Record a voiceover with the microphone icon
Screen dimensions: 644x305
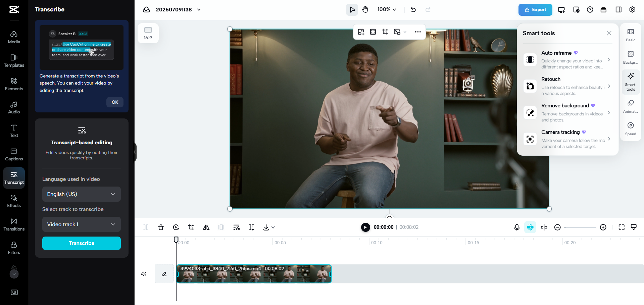(516, 227)
